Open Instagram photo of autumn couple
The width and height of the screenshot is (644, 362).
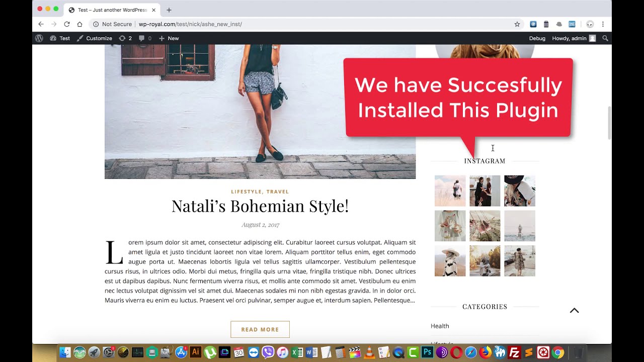pyautogui.click(x=485, y=261)
